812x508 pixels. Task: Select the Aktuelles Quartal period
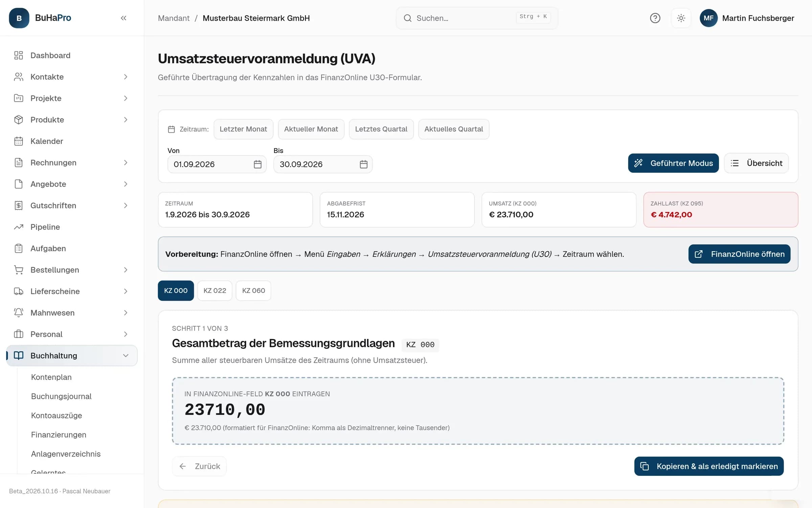pyautogui.click(x=453, y=129)
